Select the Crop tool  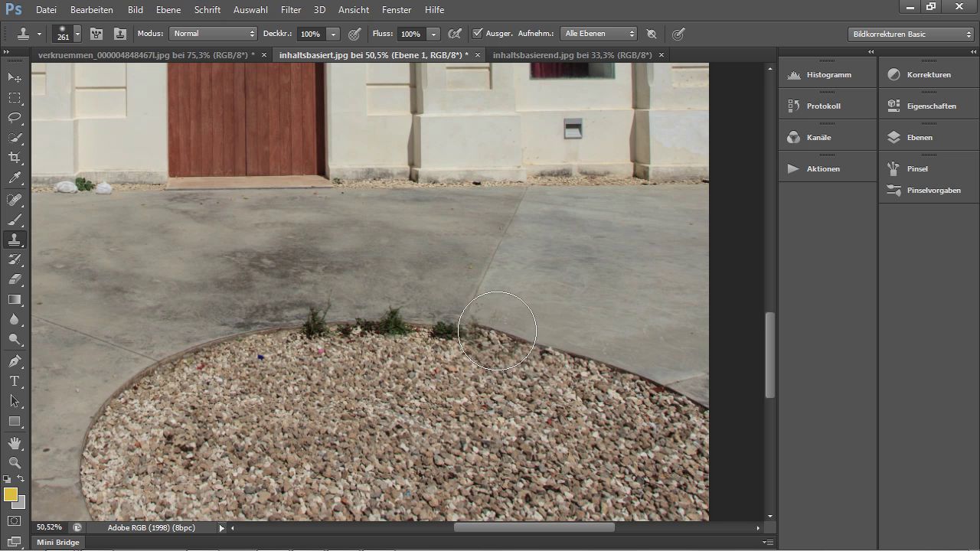point(15,158)
